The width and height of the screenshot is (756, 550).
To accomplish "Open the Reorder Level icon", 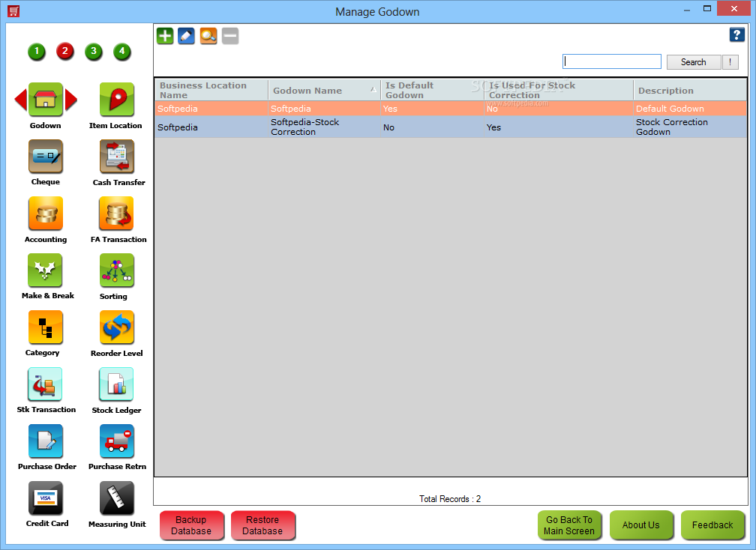I will tap(117, 327).
